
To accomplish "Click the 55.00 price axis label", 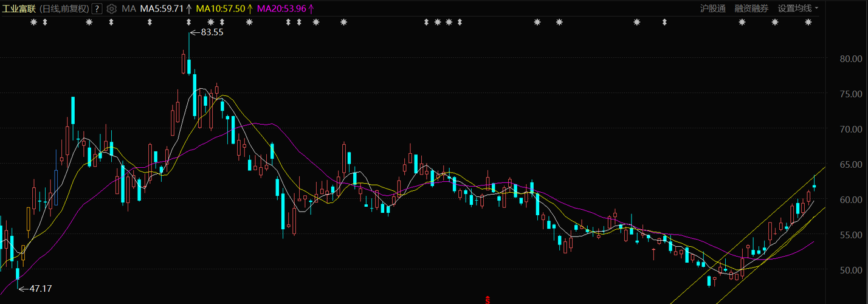I will point(850,235).
